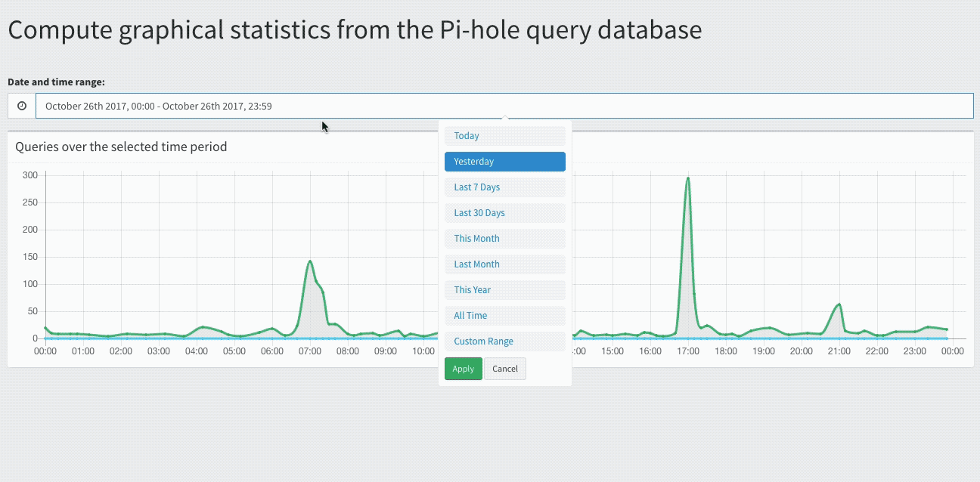Choose the Yesterday range preset
Screen dimensions: 980x482
pos(505,162)
